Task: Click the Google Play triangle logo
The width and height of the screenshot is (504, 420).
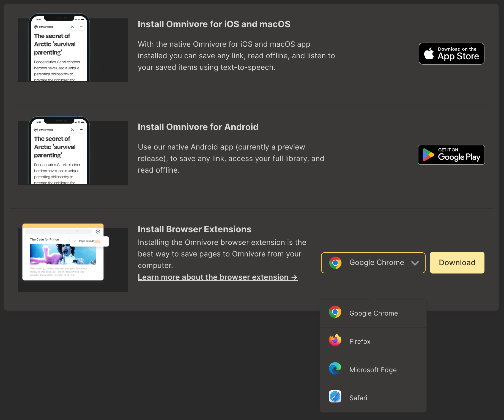Action: 428,155
